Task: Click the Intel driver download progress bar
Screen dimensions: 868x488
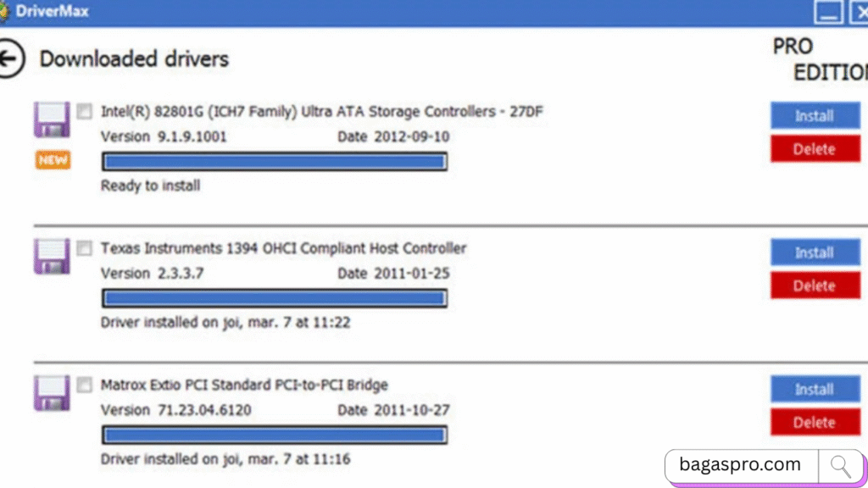Action: [274, 161]
